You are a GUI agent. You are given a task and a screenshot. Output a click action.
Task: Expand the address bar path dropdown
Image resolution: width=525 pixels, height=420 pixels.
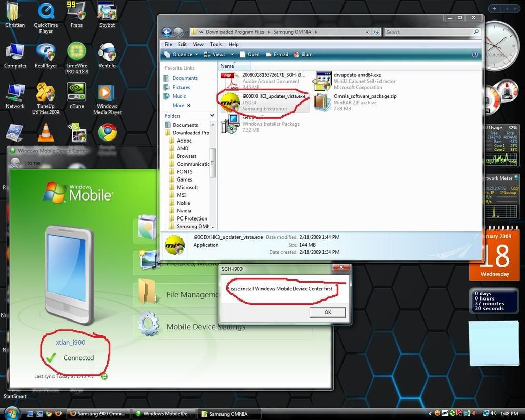click(367, 32)
